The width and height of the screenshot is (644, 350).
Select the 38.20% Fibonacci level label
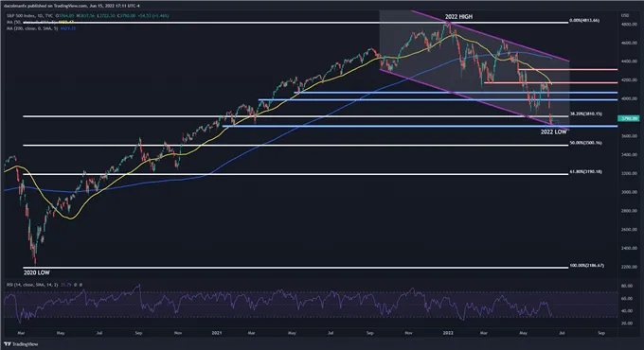[585, 114]
